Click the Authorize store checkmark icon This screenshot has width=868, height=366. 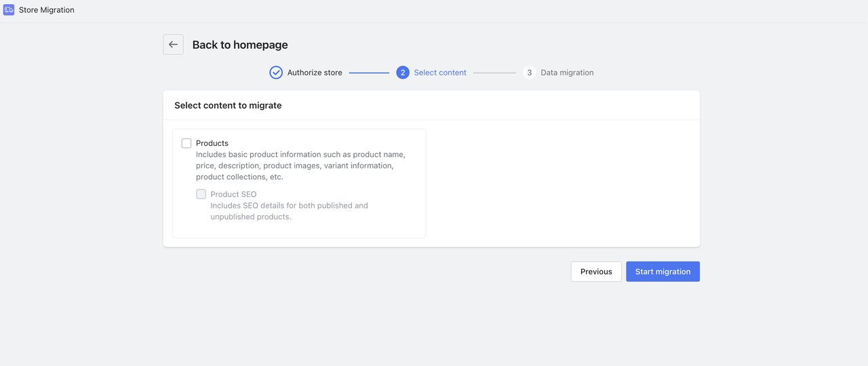tap(276, 73)
